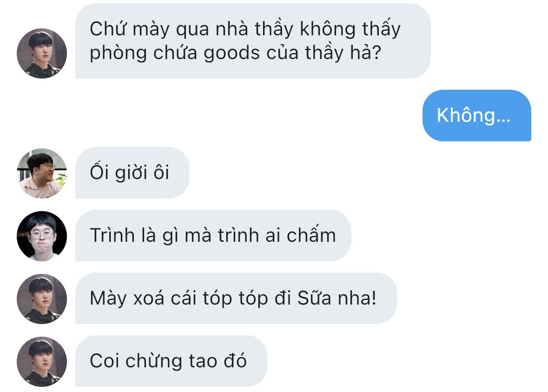This screenshot has height=392, width=548.
Task: Click the word 'goods' in first message
Action: point(232,54)
